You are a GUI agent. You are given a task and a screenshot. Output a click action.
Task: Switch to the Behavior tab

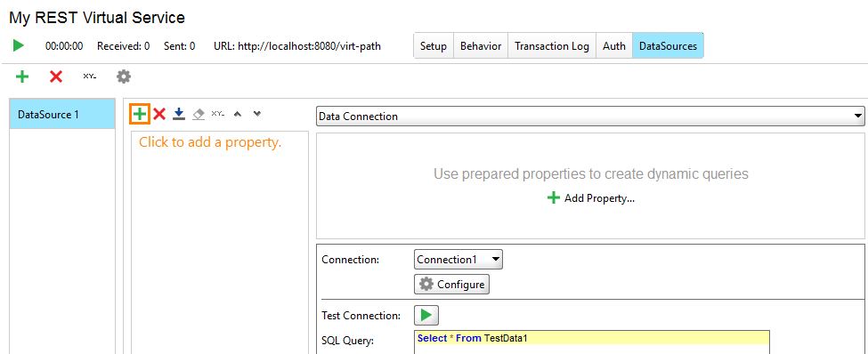pos(481,46)
